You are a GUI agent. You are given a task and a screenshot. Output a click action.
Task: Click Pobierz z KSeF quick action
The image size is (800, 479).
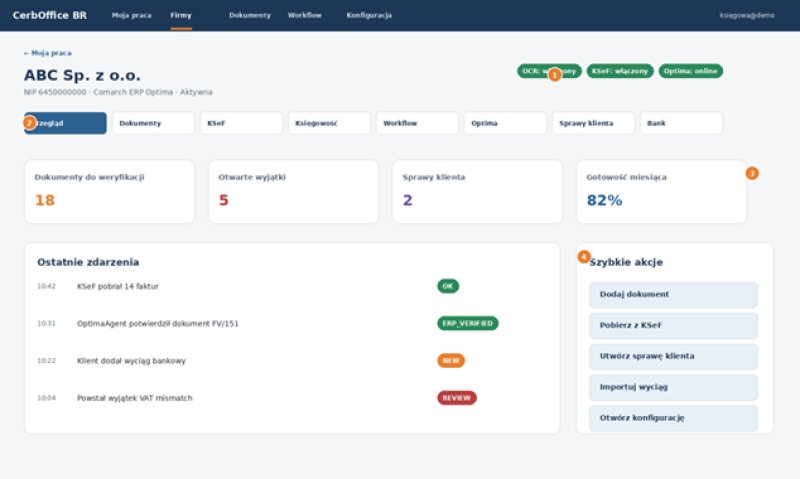click(673, 325)
